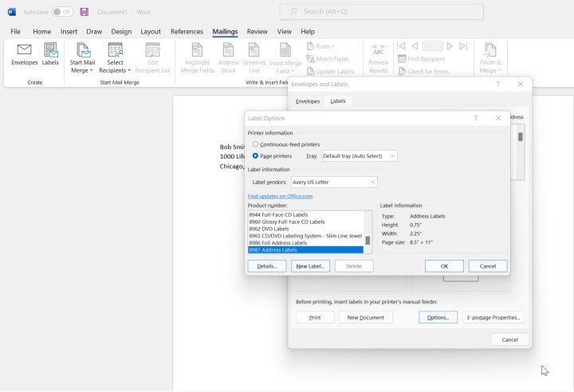
Task: Expand the Tray dropdown
Action: point(359,156)
